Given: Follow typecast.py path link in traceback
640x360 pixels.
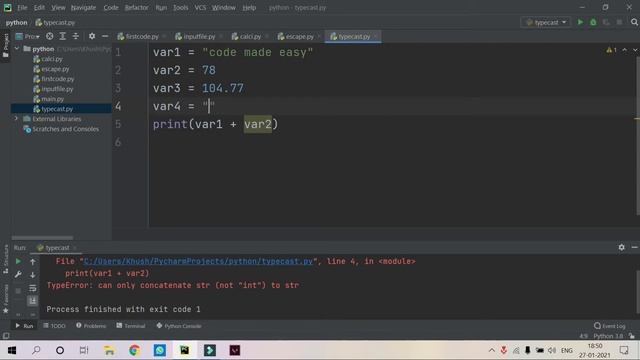Looking at the screenshot, I should [198, 261].
